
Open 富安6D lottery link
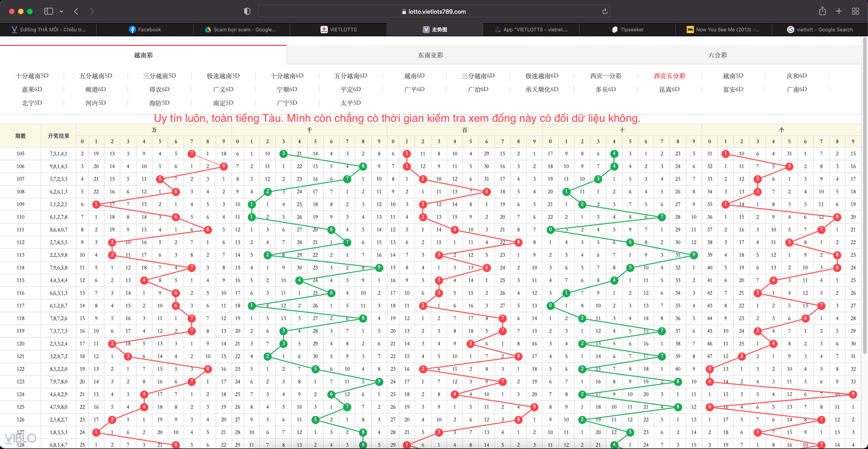733,89
